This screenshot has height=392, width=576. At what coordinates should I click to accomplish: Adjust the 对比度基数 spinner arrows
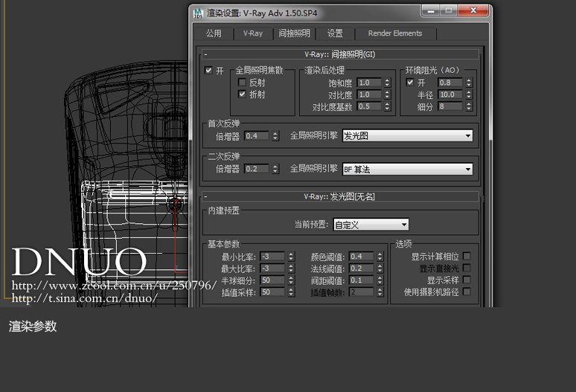(387, 106)
